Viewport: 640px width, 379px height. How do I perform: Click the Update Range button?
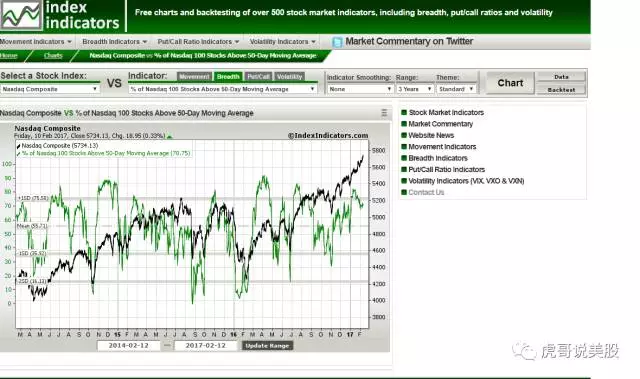[267, 346]
